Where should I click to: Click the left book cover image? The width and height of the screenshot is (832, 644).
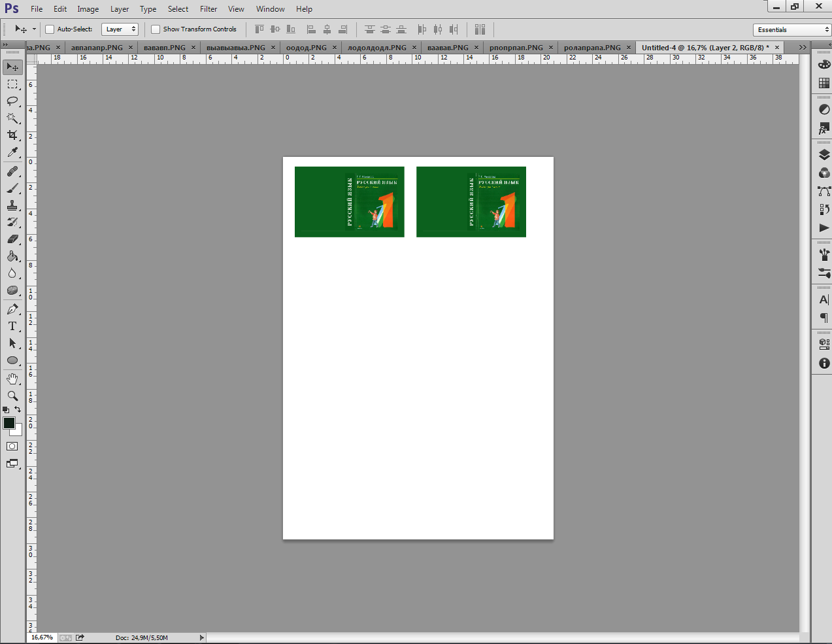coord(350,202)
